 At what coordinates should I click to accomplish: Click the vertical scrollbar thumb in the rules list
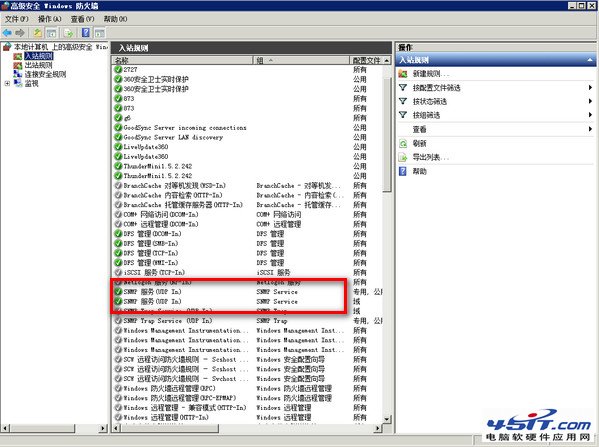tap(387, 134)
